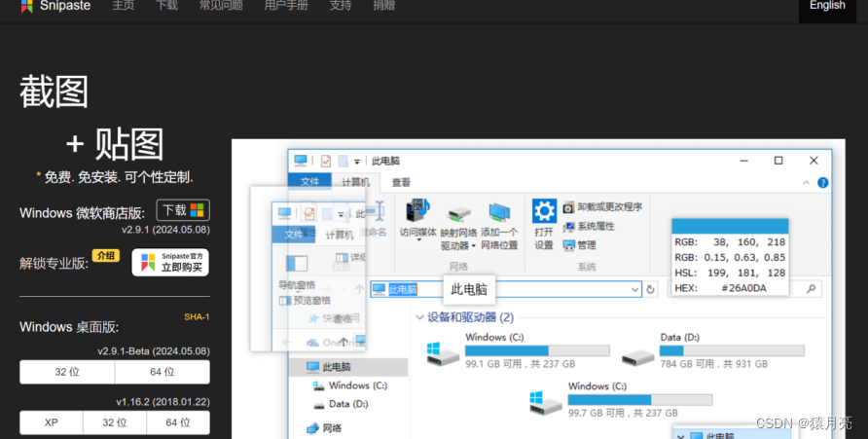Click the pasted Windows (C:) 99.7 GB drive icon
This screenshot has width=868, height=439.
pos(545,403)
